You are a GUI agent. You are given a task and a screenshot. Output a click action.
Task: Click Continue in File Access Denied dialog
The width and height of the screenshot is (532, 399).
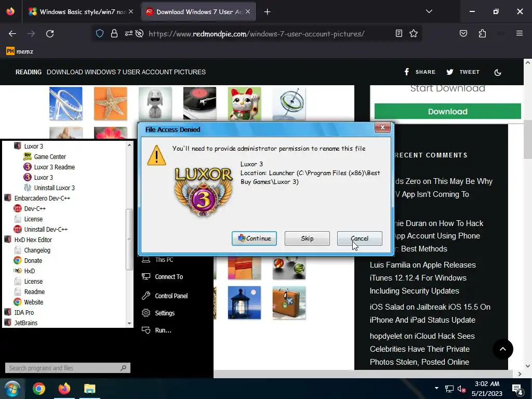pyautogui.click(x=254, y=238)
